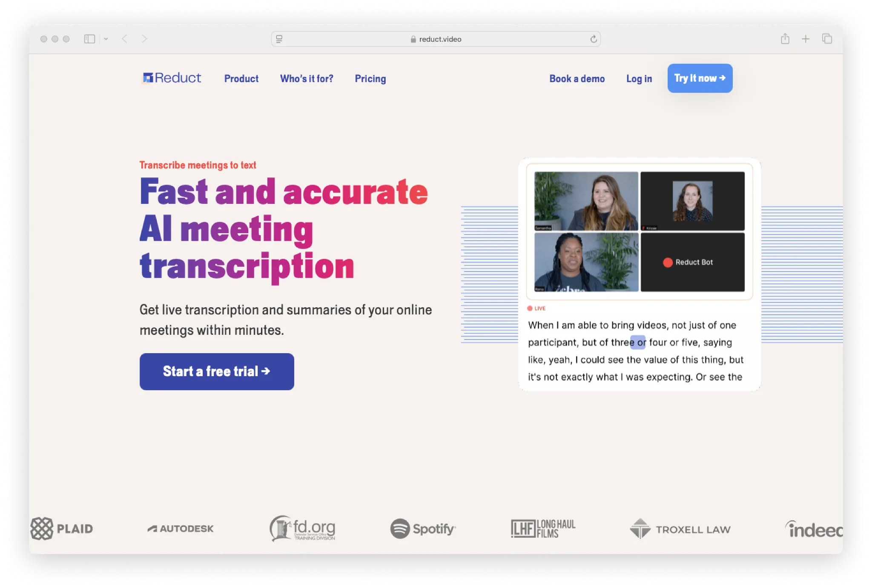The width and height of the screenshot is (872, 588).
Task: Go back with the back arrow
Action: [x=124, y=39]
